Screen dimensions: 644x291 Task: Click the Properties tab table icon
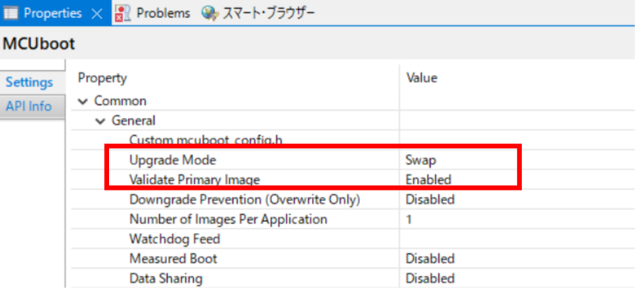click(11, 13)
